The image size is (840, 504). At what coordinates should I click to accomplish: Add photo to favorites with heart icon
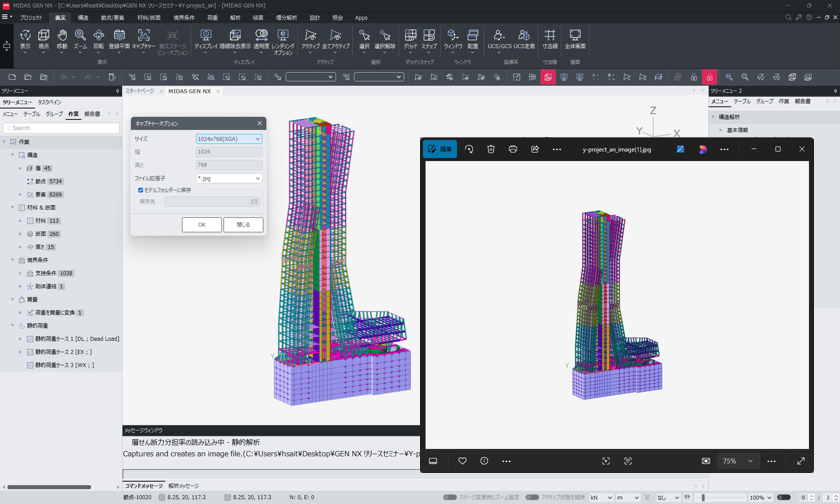coord(462,461)
